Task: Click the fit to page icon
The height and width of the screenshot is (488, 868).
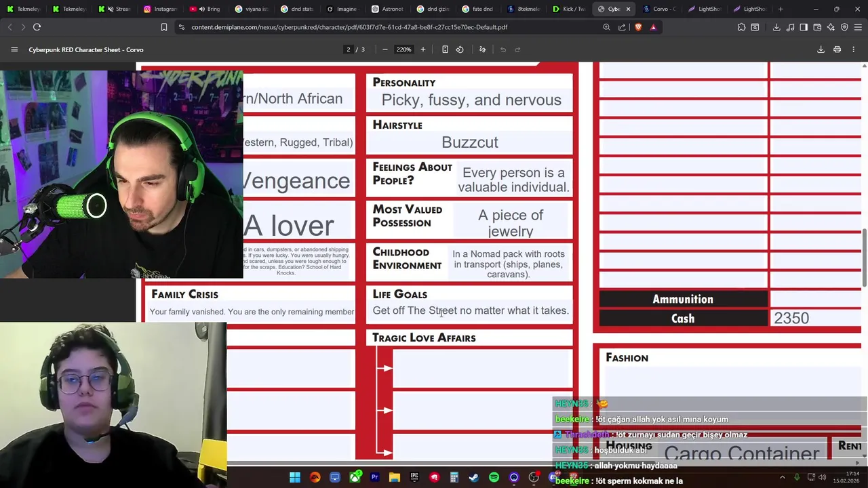Action: (445, 49)
